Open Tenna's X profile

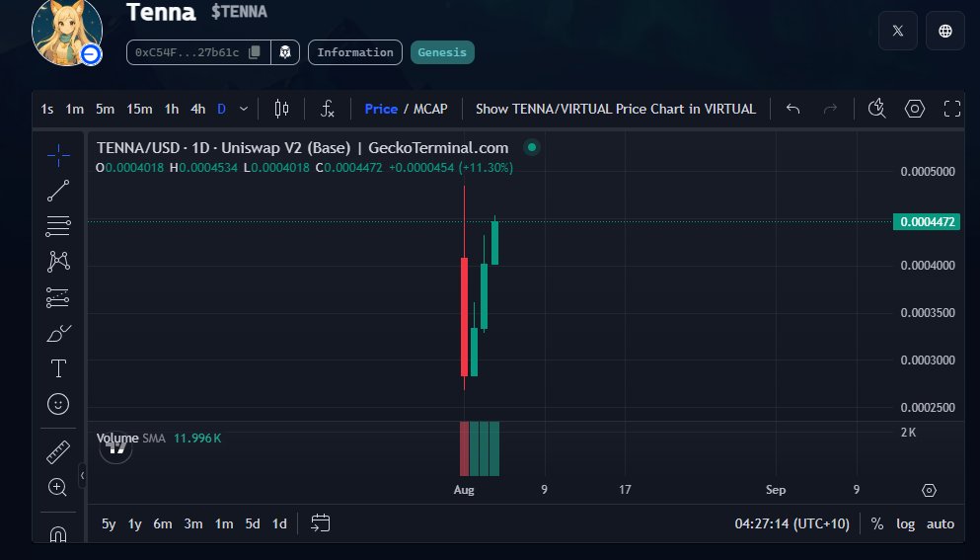coord(897,31)
